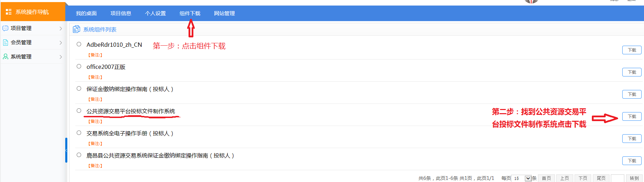Click the 系统组件列表 pages icon
Image resolution: width=644 pixels, height=182 pixels.
(76, 29)
